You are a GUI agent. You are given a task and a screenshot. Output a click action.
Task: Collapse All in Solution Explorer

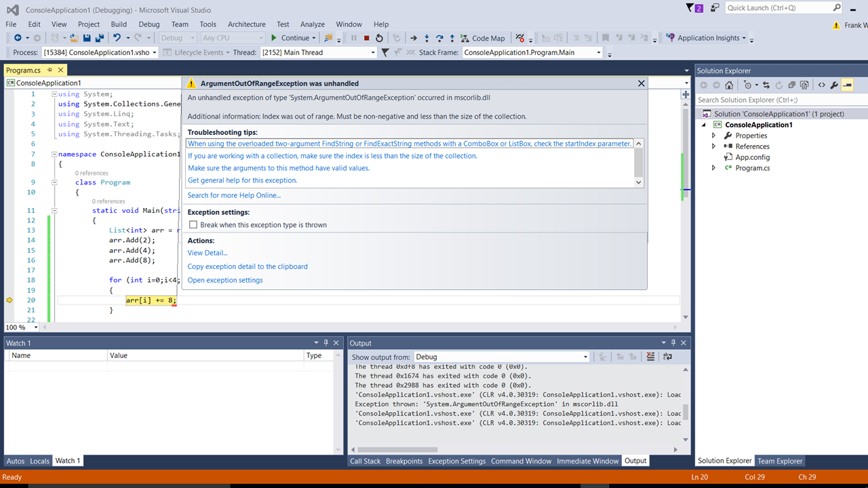point(791,85)
